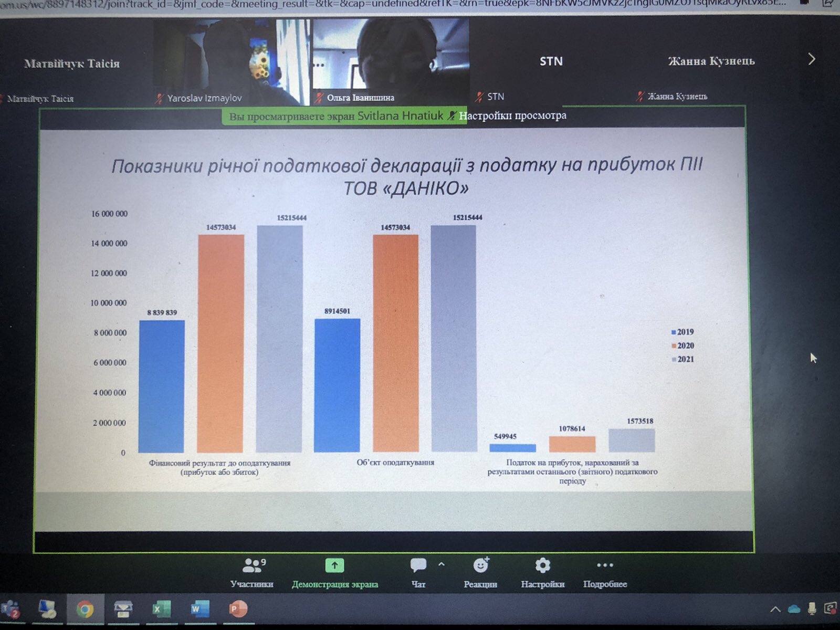Click the 1573518 data label
840x630 pixels.
click(640, 421)
